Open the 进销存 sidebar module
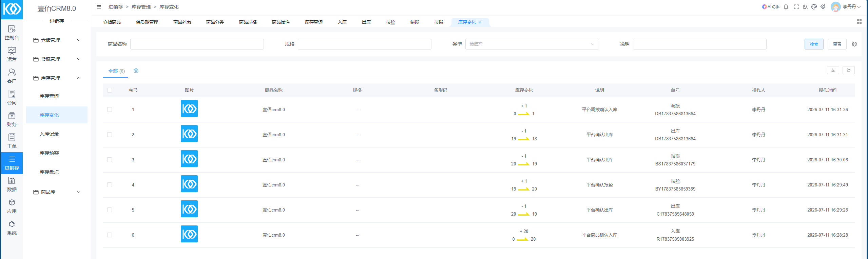The height and width of the screenshot is (259, 868). click(x=12, y=163)
